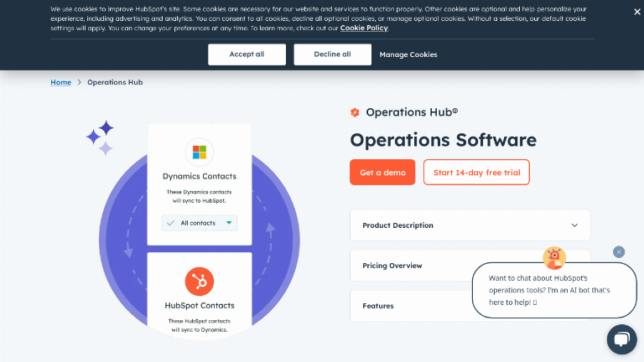Click the HubSpot chat bot avatar
This screenshot has width=644, height=362.
[x=554, y=258]
